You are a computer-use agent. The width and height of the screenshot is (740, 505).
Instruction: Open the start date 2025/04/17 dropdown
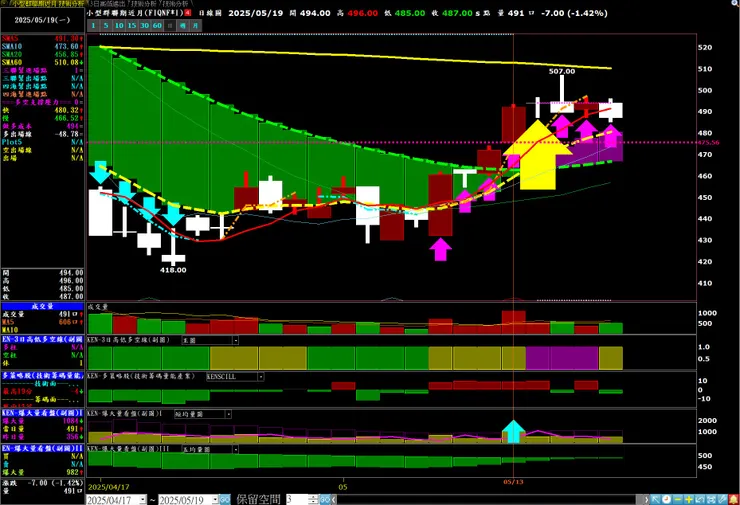[143, 500]
